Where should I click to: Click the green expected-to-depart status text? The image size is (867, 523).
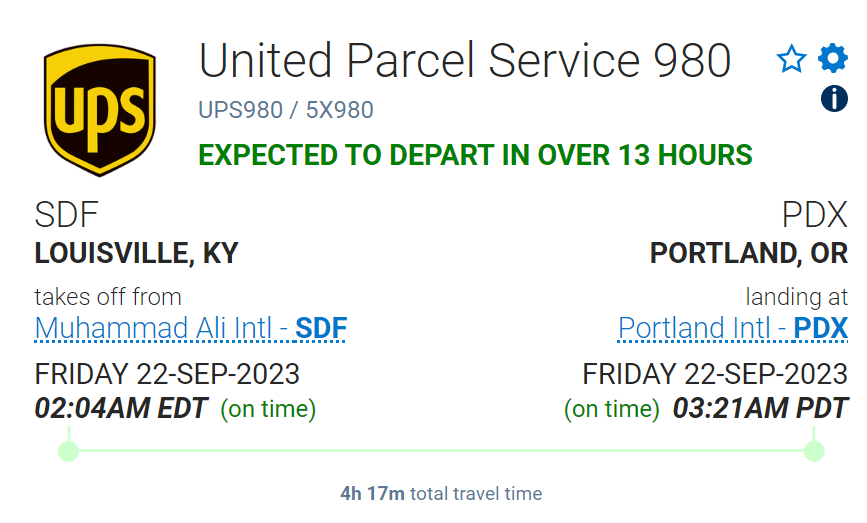click(x=475, y=155)
